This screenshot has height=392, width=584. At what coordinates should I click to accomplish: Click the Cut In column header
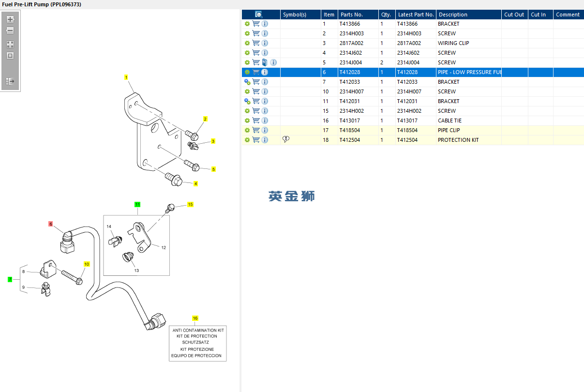540,15
